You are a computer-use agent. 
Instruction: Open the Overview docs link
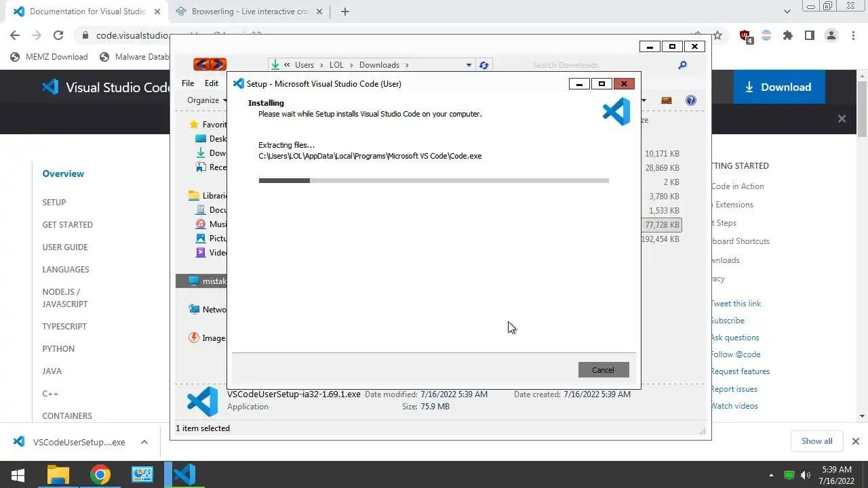[x=63, y=174]
